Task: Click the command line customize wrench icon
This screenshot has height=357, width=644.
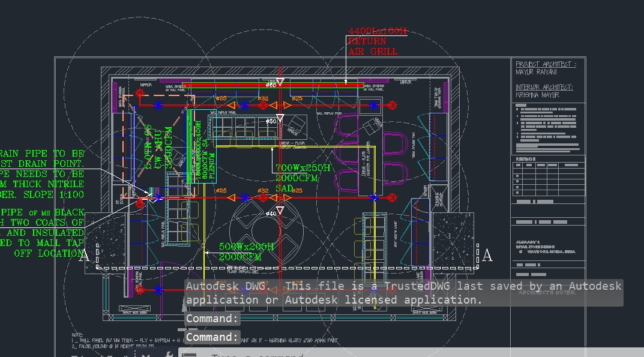Action: pyautogui.click(x=170, y=355)
